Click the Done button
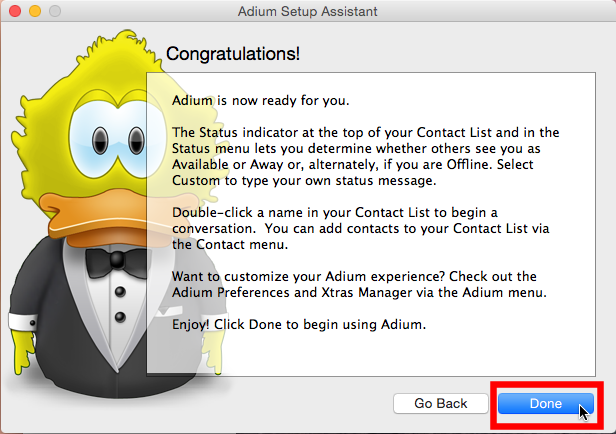This screenshot has height=434, width=616. [x=546, y=403]
